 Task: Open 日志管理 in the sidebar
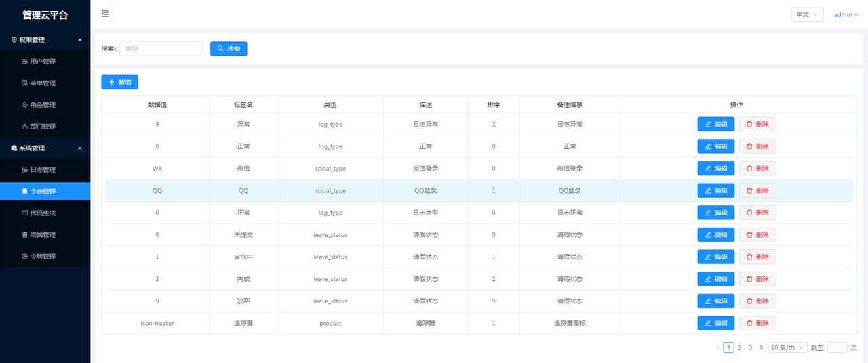point(45,170)
